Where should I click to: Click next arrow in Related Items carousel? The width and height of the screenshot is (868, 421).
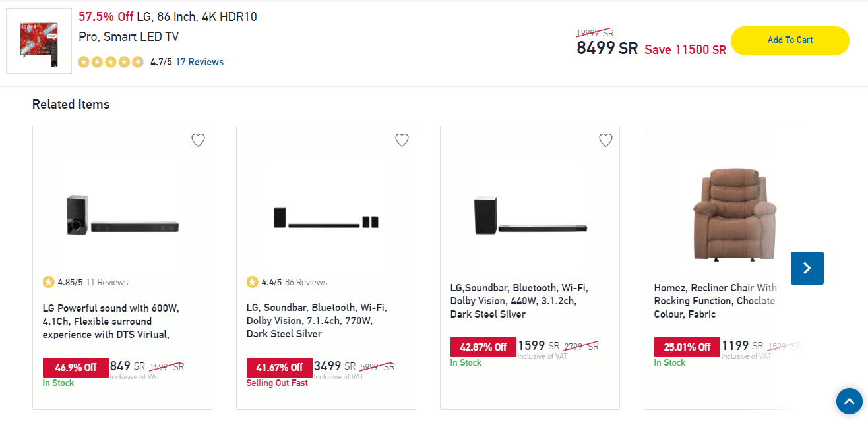coord(807,268)
